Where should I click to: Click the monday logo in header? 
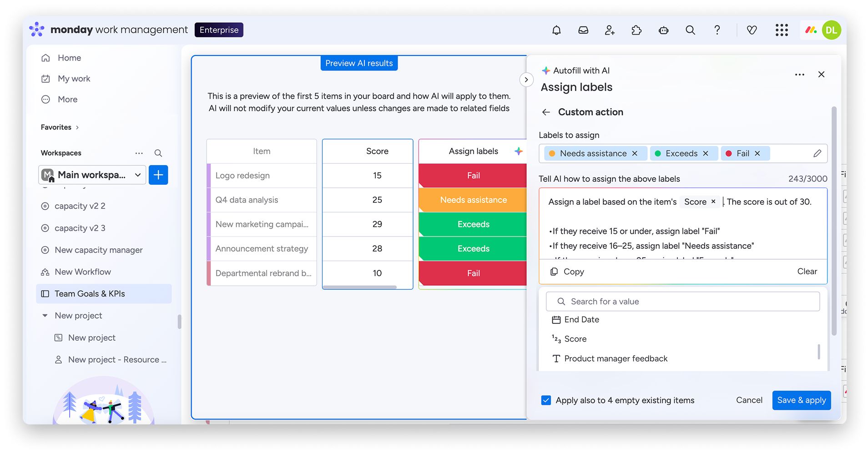[37, 30]
